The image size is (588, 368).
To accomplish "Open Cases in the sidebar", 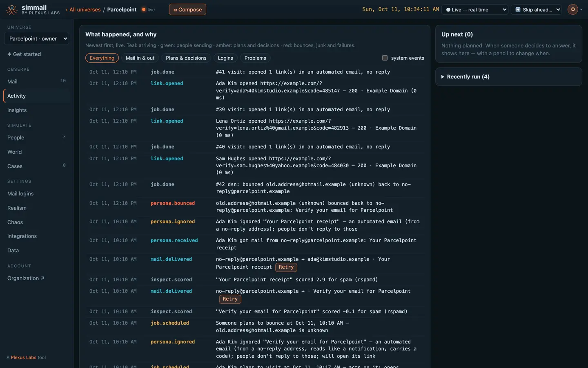I will point(36,166).
